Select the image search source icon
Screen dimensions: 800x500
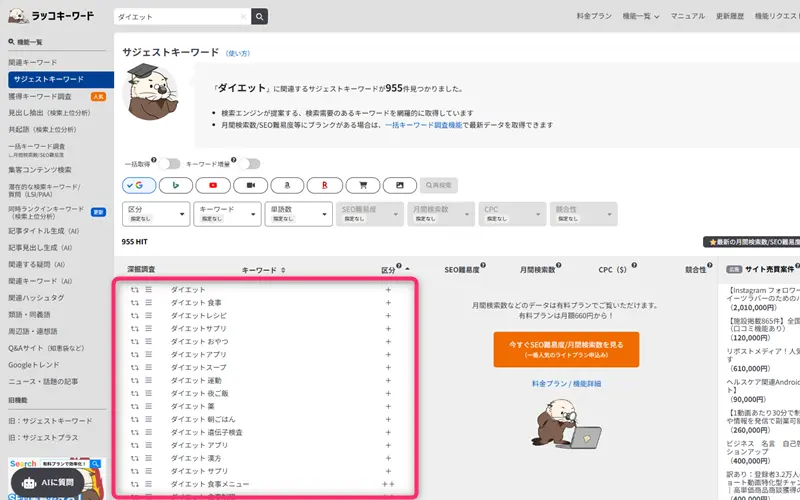click(399, 185)
